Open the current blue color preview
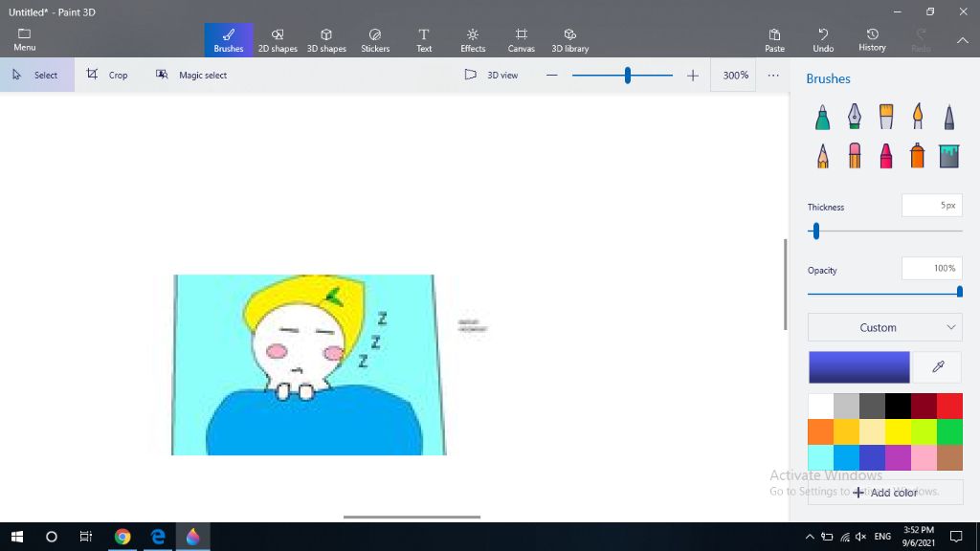The width and height of the screenshot is (980, 551). tap(858, 366)
